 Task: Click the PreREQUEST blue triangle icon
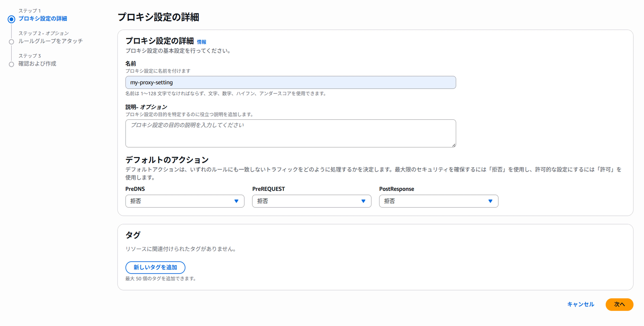click(x=363, y=201)
